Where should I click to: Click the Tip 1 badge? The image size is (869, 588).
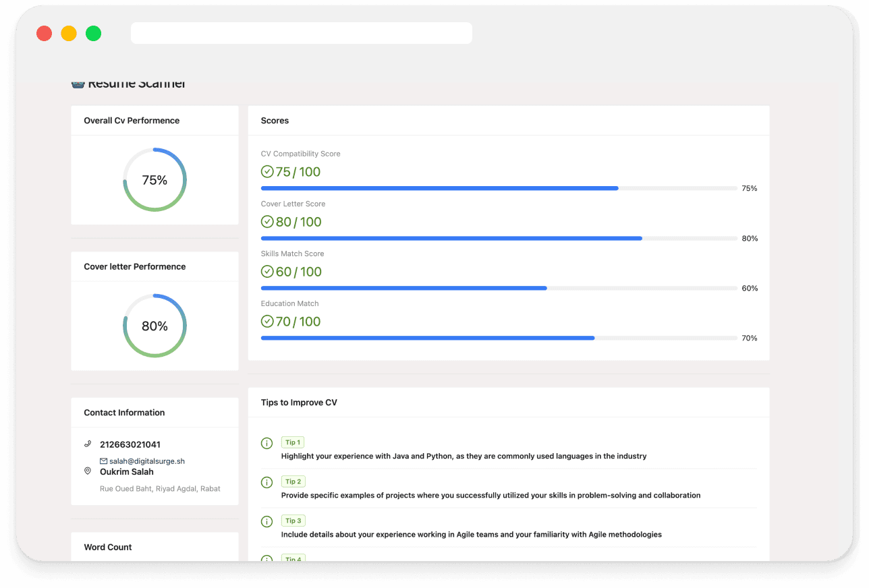(x=293, y=442)
